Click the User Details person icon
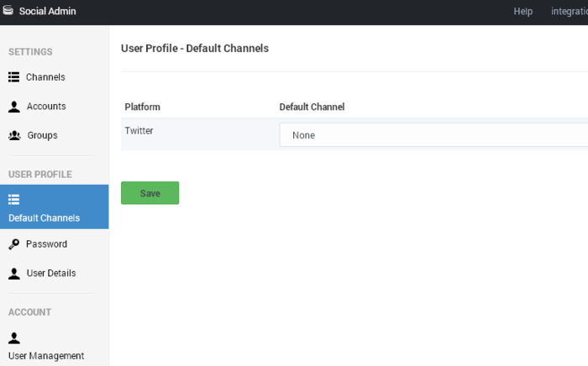The height and width of the screenshot is (366, 588). [x=14, y=274]
